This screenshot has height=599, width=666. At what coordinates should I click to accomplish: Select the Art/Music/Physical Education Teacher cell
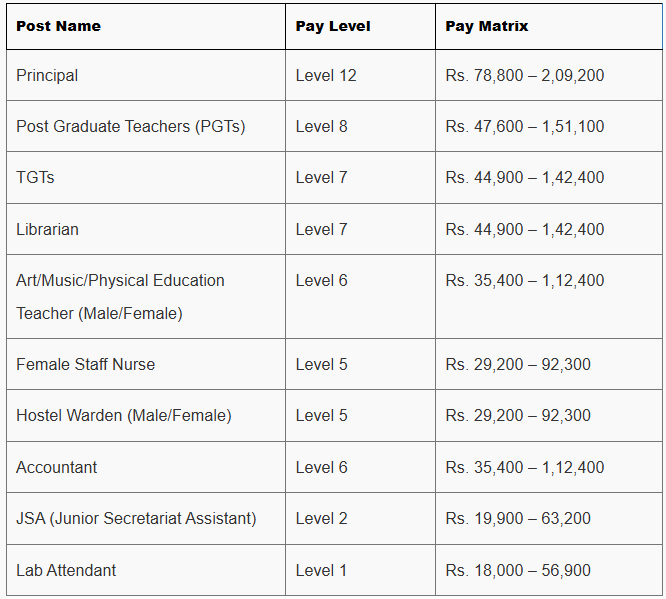coord(120,296)
